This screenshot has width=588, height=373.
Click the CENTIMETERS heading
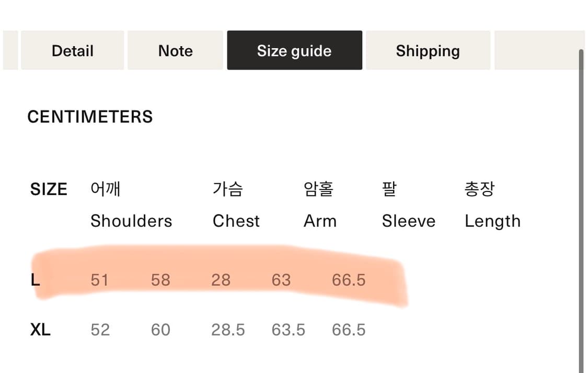coord(90,117)
